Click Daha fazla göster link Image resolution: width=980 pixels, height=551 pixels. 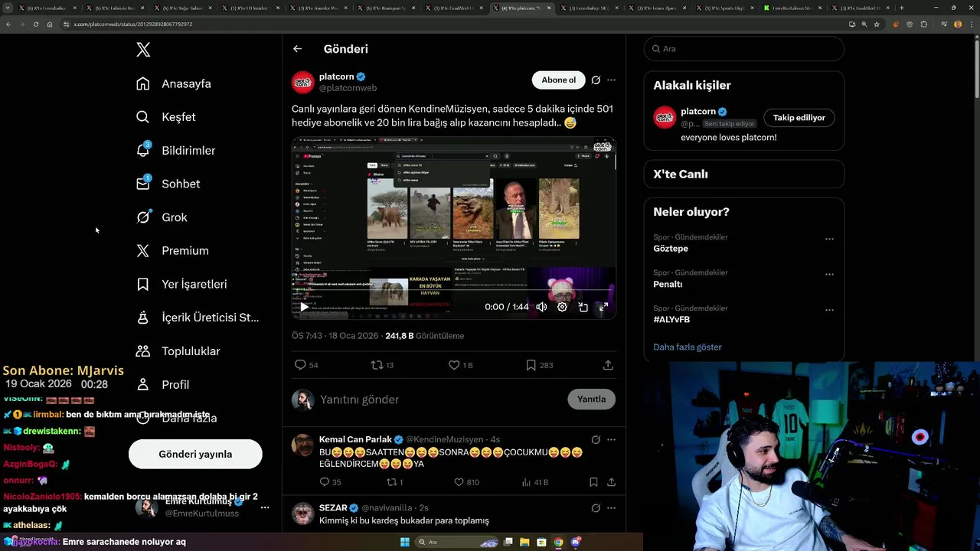click(688, 347)
